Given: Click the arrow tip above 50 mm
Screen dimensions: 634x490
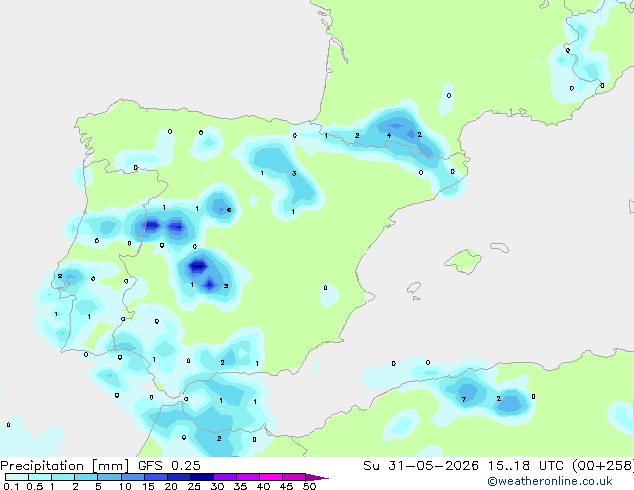Looking at the screenshot, I should click(317, 478).
